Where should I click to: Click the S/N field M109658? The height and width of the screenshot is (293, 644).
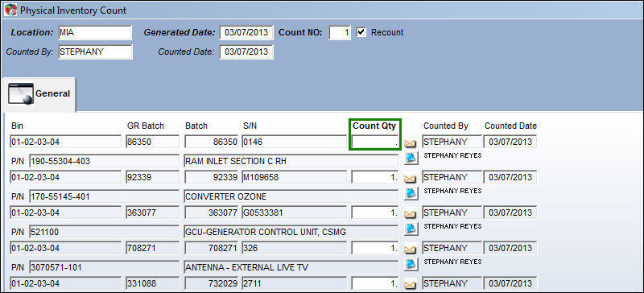coord(294,178)
